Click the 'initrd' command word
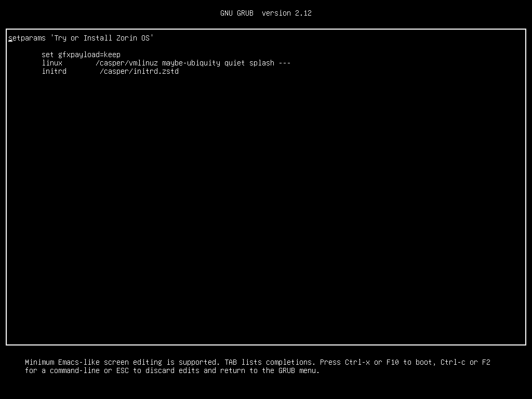Viewport: 532px width, 399px height. click(x=54, y=71)
